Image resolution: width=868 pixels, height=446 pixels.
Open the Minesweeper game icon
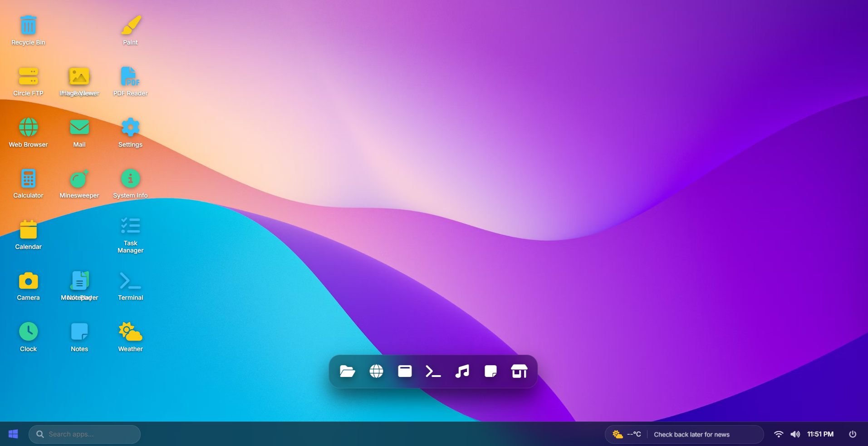(x=79, y=183)
